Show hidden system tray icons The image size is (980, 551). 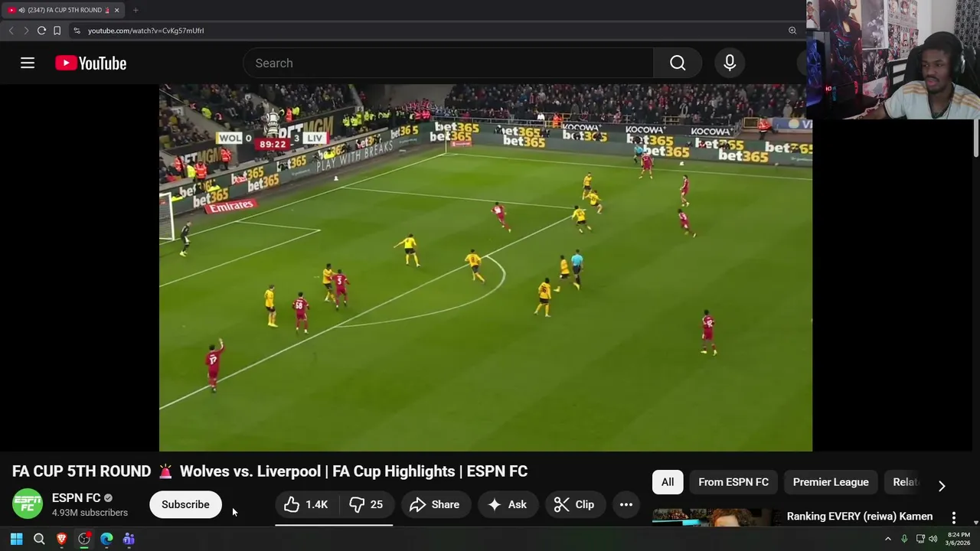pos(888,539)
